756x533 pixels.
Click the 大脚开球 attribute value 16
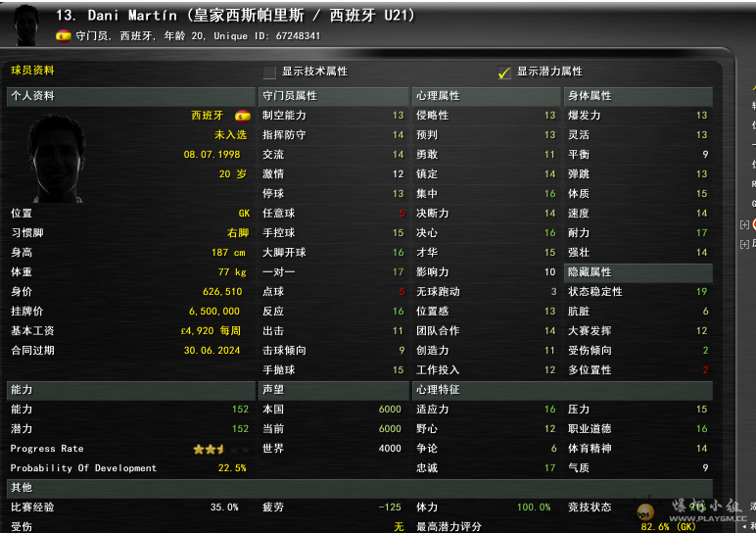(398, 253)
